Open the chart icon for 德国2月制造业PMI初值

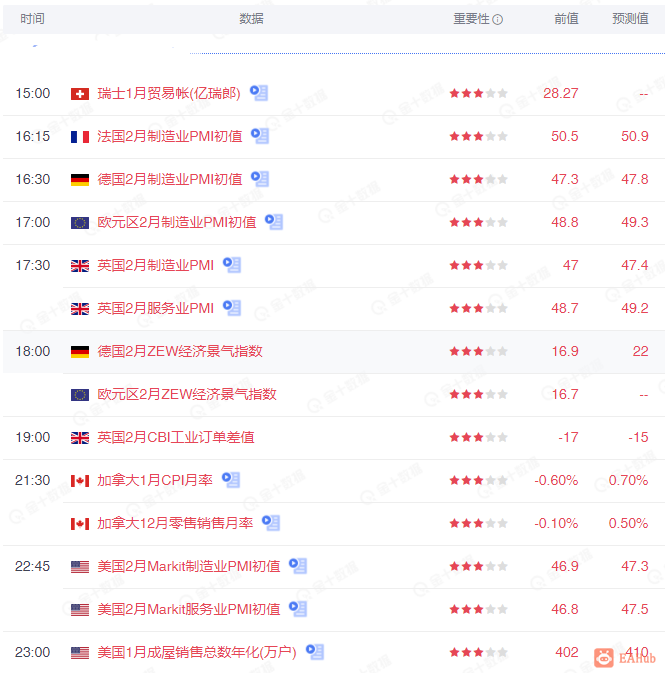260,179
